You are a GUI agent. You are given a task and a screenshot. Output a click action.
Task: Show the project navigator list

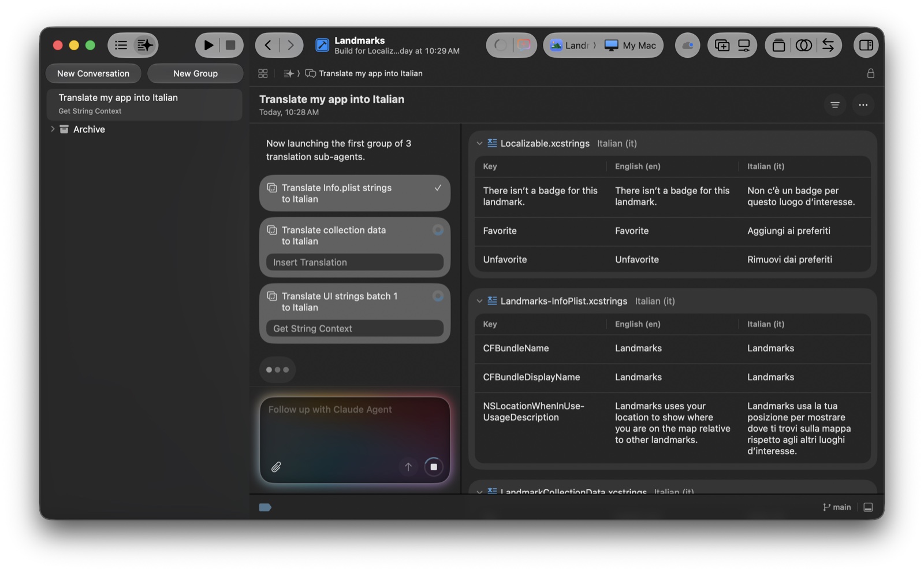click(x=121, y=45)
